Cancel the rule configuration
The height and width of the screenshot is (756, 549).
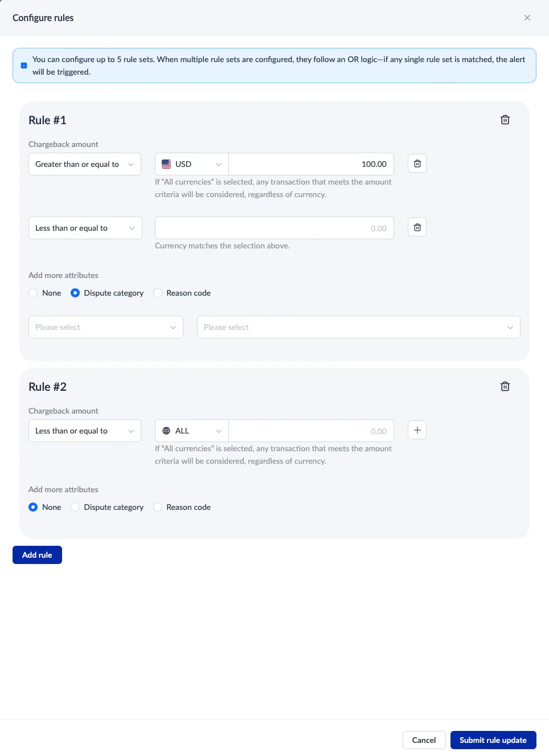click(424, 740)
